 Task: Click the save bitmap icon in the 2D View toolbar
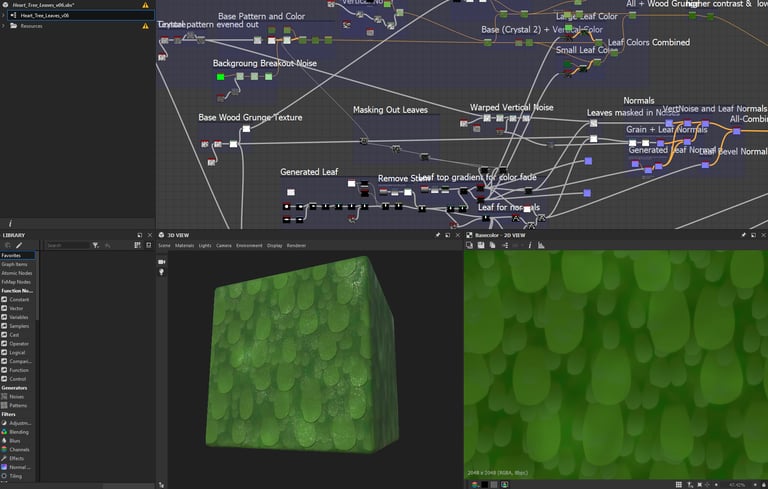481,245
